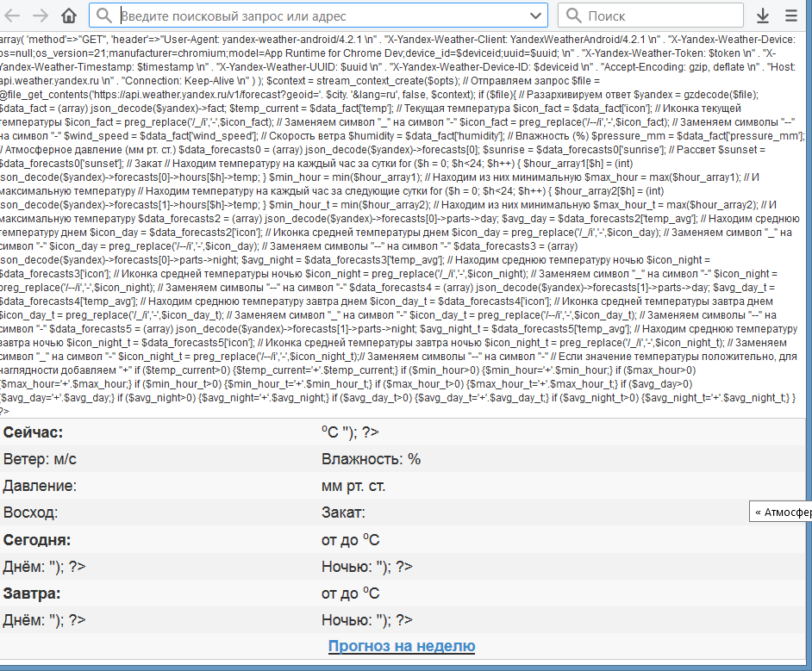The height and width of the screenshot is (671, 812).
Task: Click the Закат: label
Action: (343, 513)
